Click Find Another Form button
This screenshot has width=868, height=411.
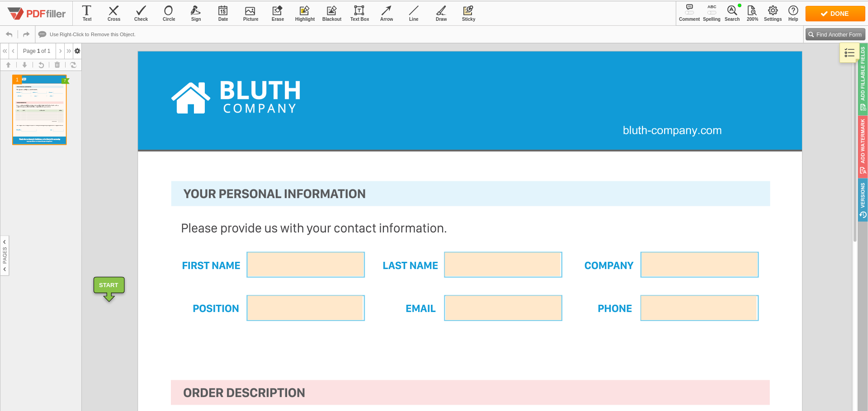tap(835, 34)
